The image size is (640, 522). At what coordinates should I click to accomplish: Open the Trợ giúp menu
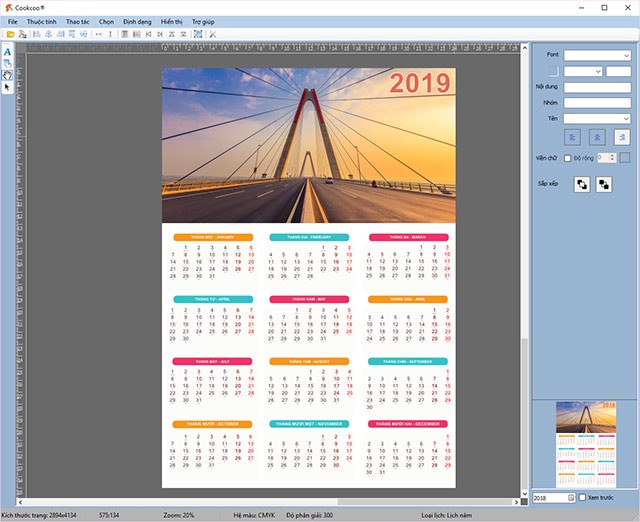click(x=203, y=21)
